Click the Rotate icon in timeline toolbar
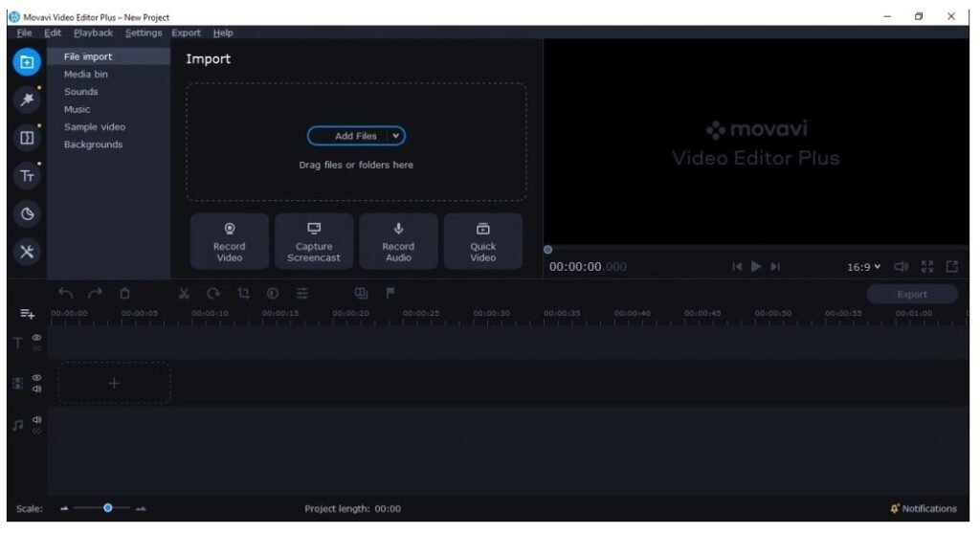Screen dimensions: 980x533 213,294
